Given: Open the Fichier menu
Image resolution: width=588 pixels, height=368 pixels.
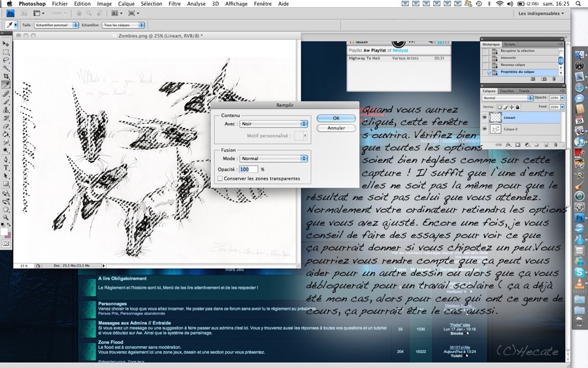Looking at the screenshot, I should [x=59, y=4].
